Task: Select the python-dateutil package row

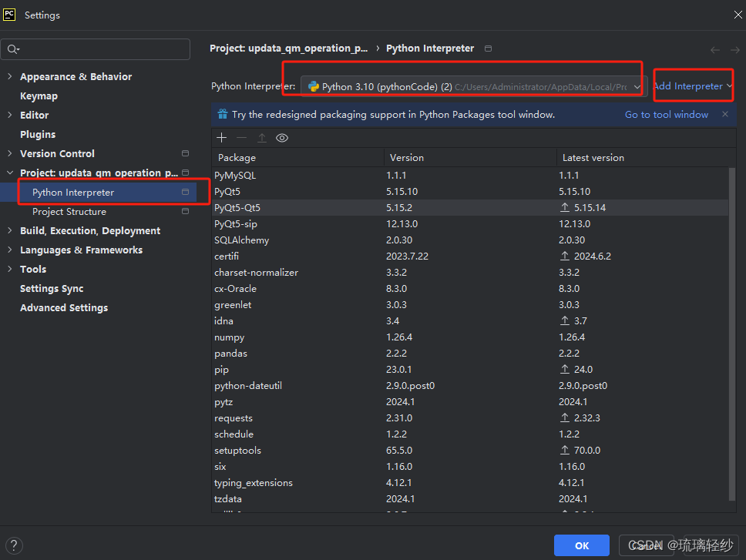Action: (x=470, y=386)
